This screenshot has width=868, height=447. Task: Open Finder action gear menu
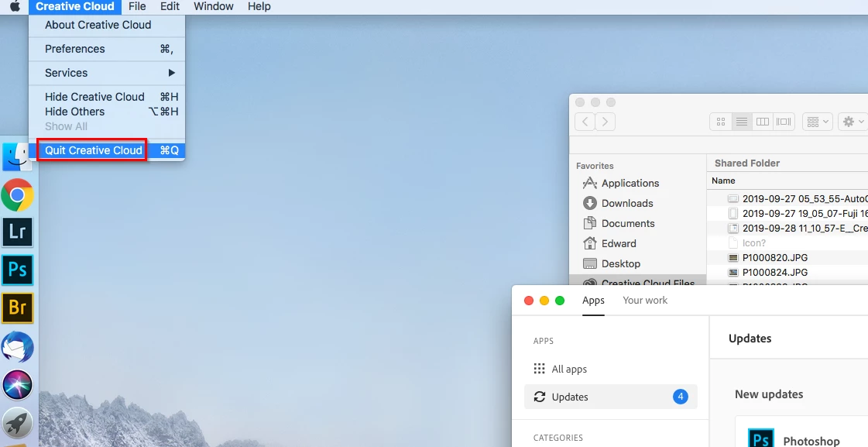(x=853, y=122)
